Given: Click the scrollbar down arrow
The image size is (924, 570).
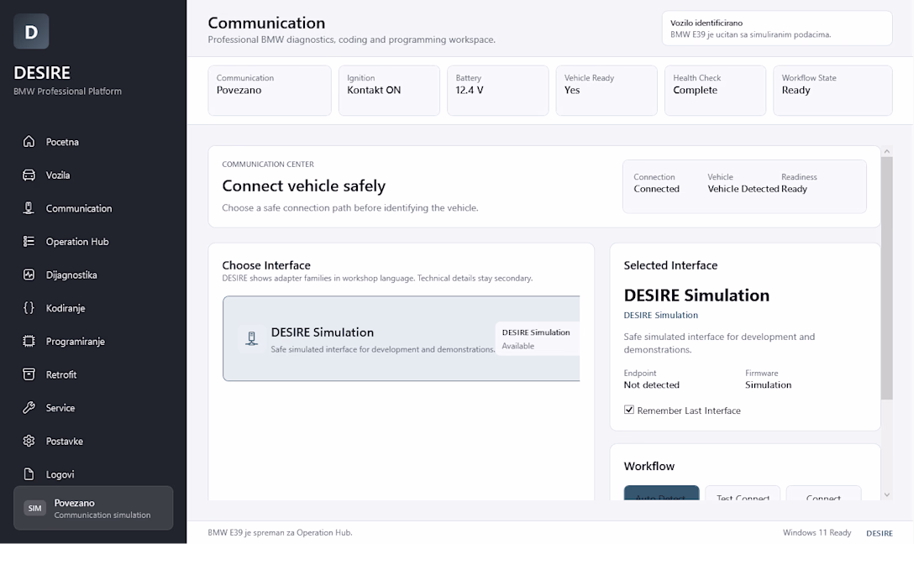Looking at the screenshot, I should [x=886, y=495].
